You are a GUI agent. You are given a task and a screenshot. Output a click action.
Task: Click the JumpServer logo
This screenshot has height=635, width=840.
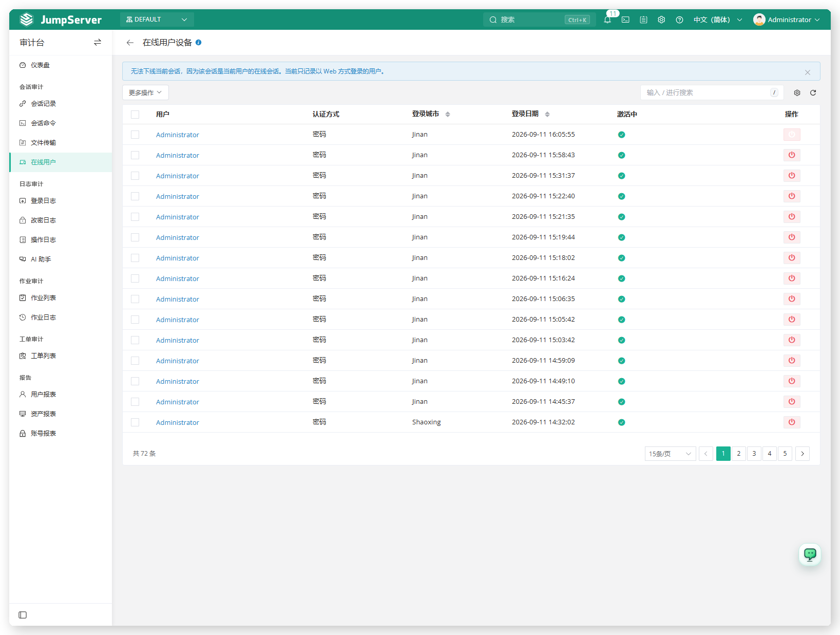point(61,20)
